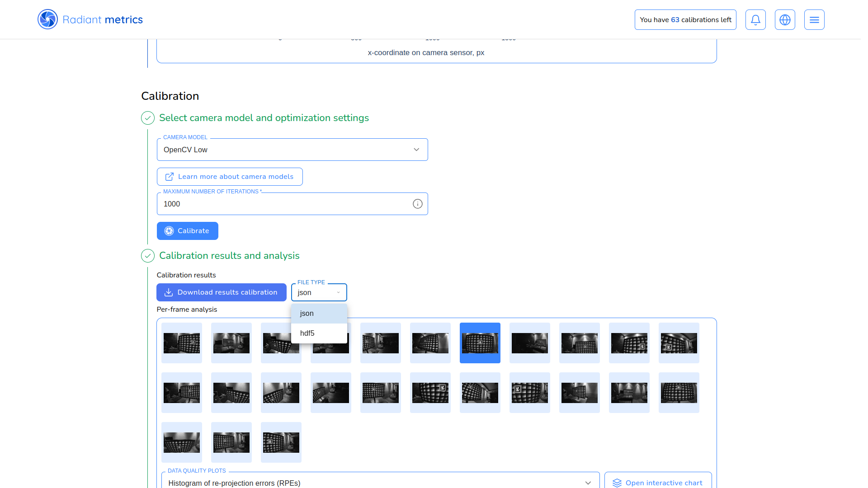Open the notifications bell
Image resolution: width=868 pixels, height=488 pixels.
pos(755,20)
